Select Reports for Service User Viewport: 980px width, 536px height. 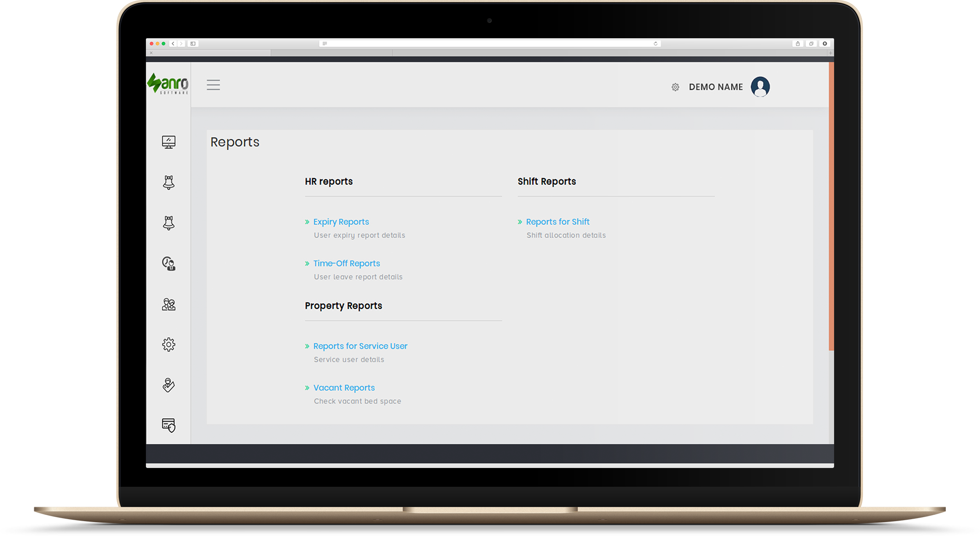pos(360,346)
